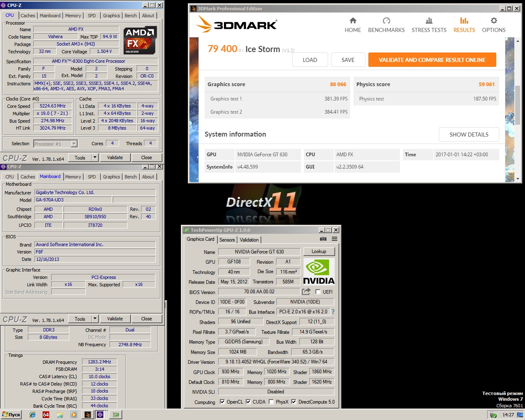Click the AMD FX processor logo
Image resolution: width=525 pixels, height=420 pixels.
[x=140, y=41]
